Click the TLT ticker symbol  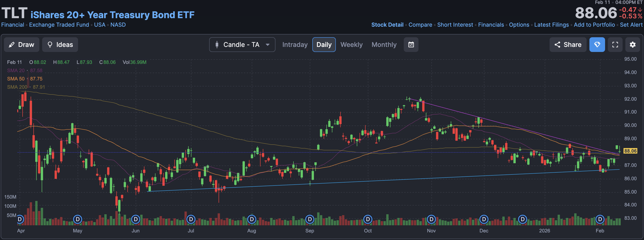[x=14, y=13]
